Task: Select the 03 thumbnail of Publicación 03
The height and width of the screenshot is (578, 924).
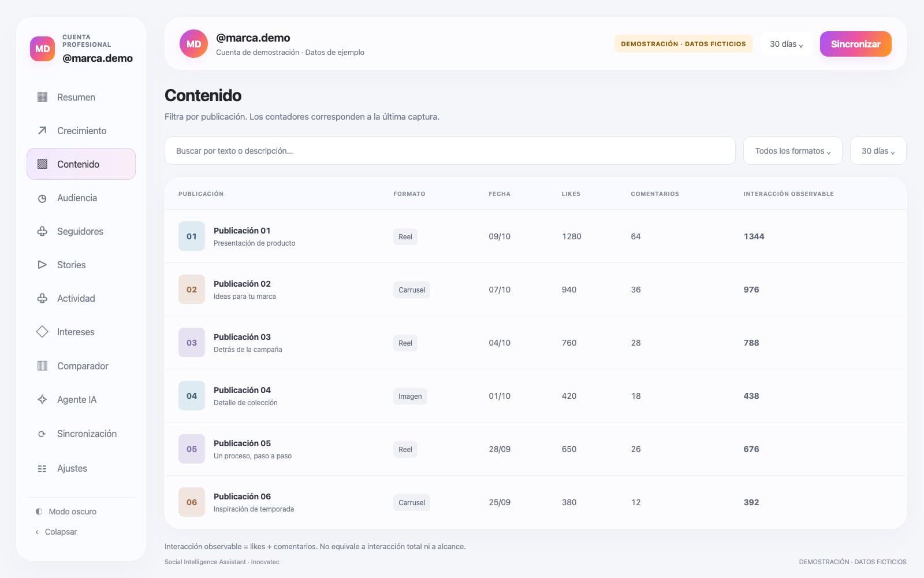Action: point(192,343)
